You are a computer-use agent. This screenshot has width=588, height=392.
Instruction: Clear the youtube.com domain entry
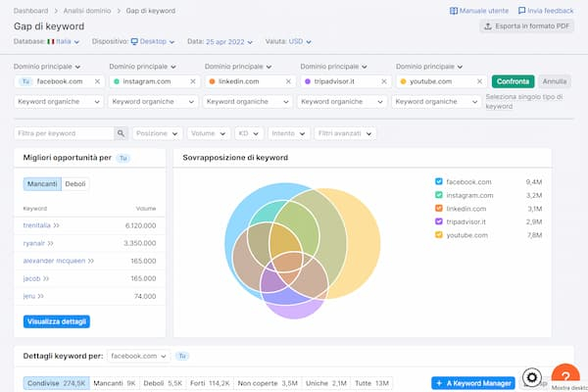tap(480, 81)
